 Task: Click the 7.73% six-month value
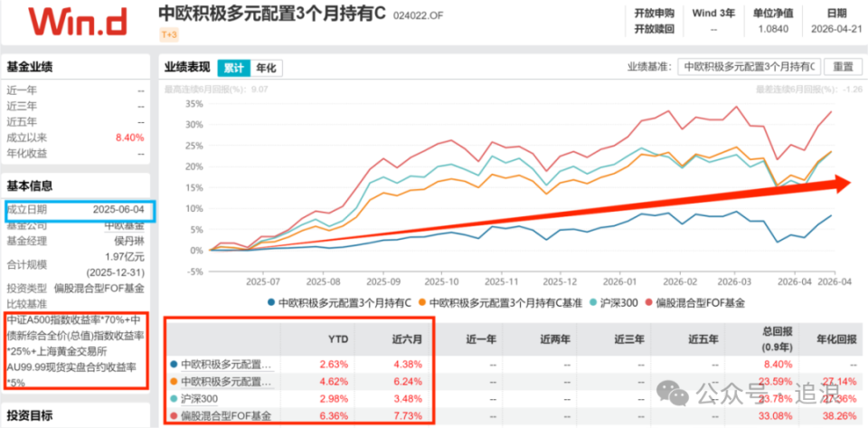(x=409, y=415)
